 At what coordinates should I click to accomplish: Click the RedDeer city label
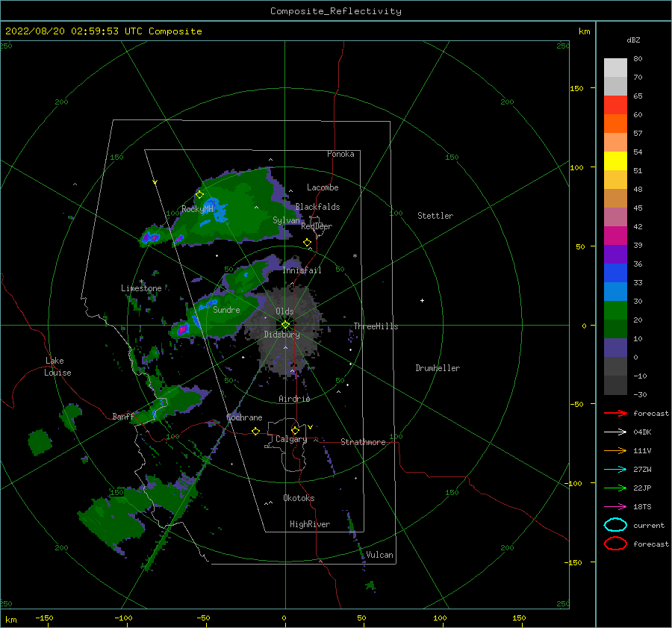pos(317,226)
